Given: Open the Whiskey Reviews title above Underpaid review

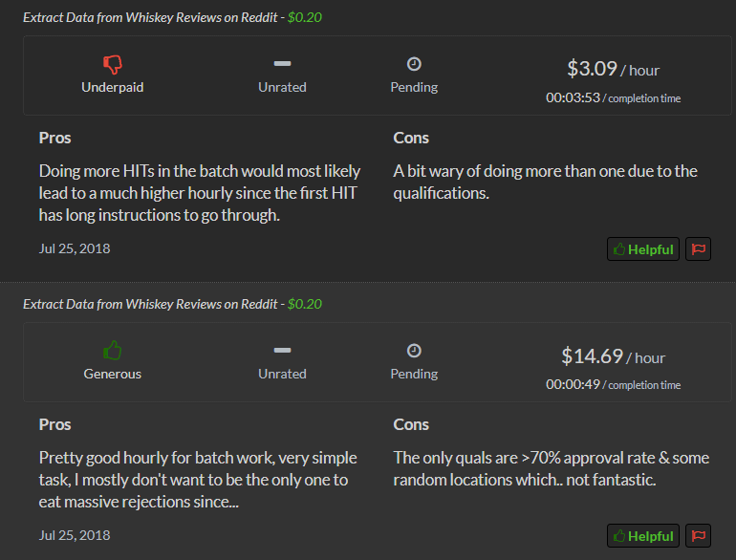Looking at the screenshot, I should point(150,17).
